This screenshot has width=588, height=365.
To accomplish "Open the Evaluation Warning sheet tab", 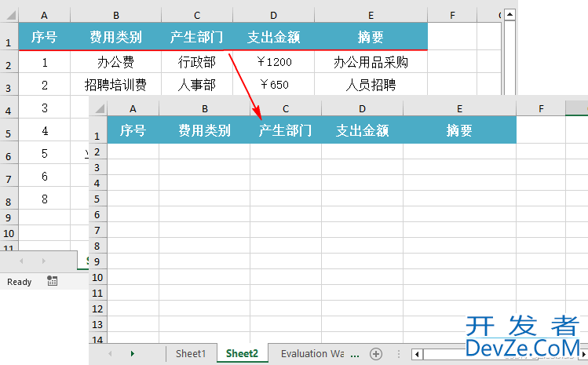I will tap(312, 354).
